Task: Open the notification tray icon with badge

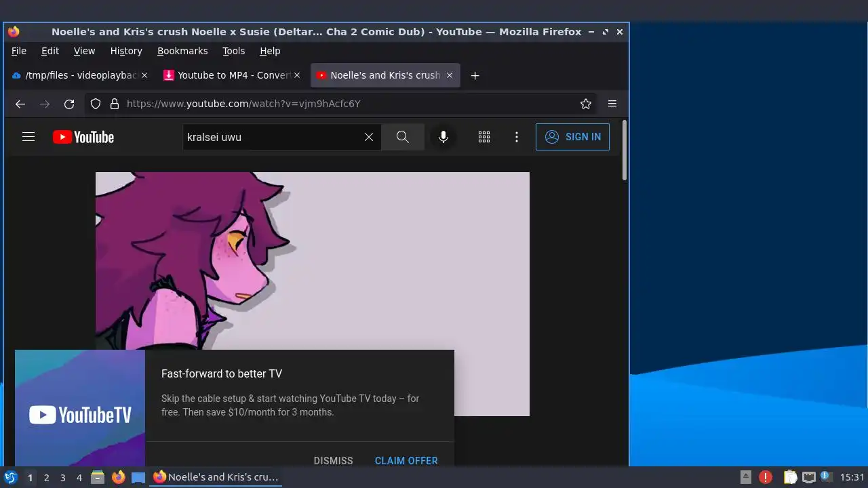Action: coord(826,477)
